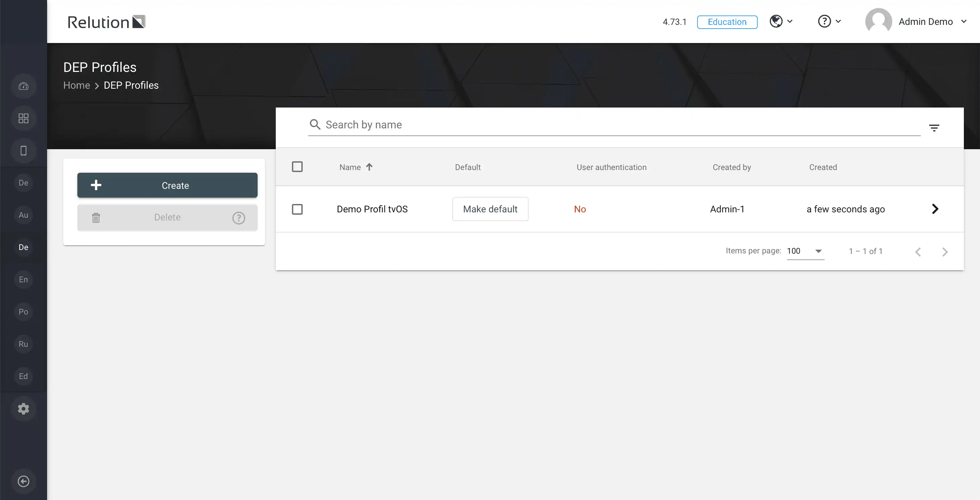Select the 'Ed' sidebar item
Image resolution: width=980 pixels, height=500 pixels.
(x=24, y=376)
